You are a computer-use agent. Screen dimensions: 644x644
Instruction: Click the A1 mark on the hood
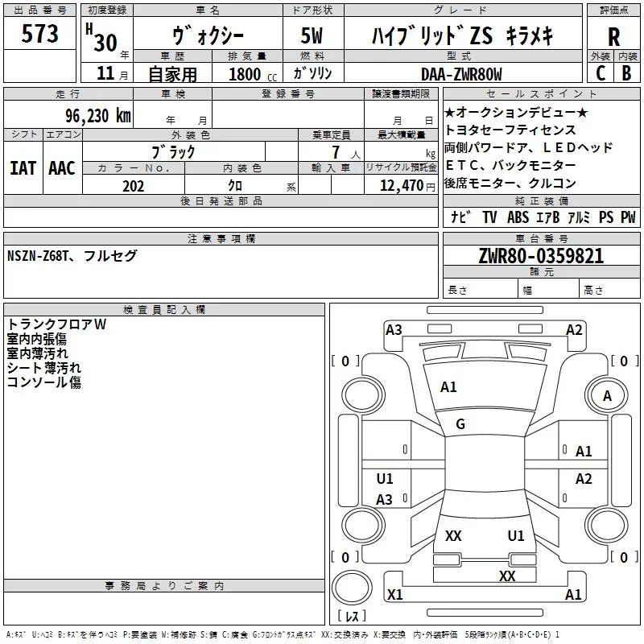(x=448, y=387)
